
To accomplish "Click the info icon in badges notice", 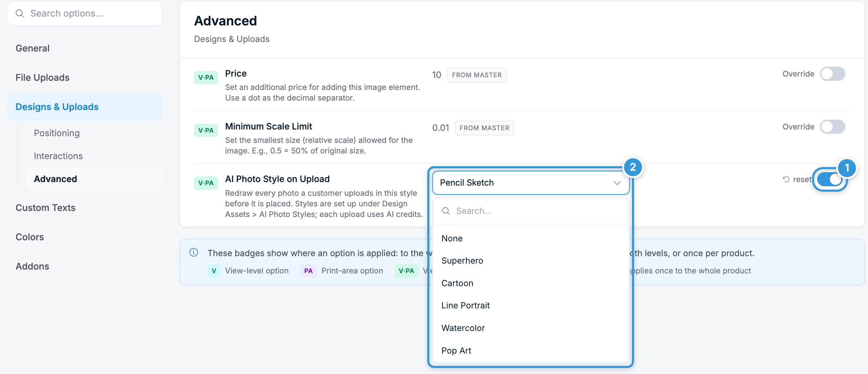I will (x=194, y=252).
